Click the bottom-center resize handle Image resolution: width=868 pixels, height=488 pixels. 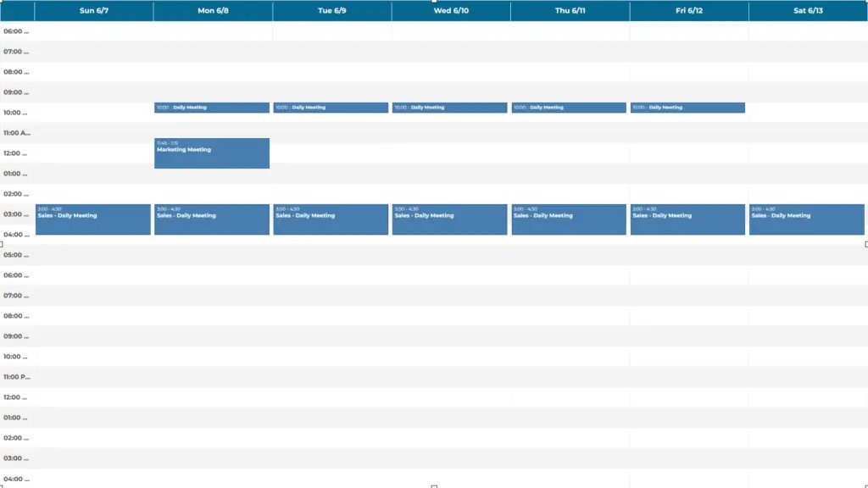pyautogui.click(x=434, y=486)
